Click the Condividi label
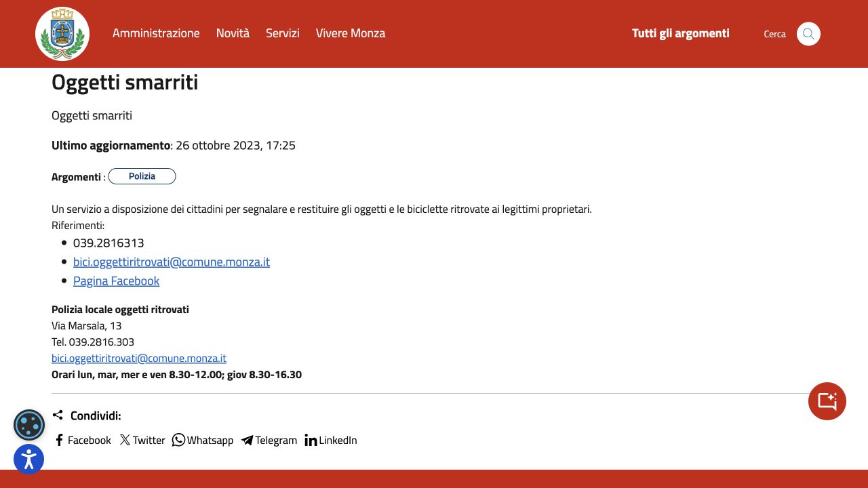868x488 pixels. pos(96,415)
